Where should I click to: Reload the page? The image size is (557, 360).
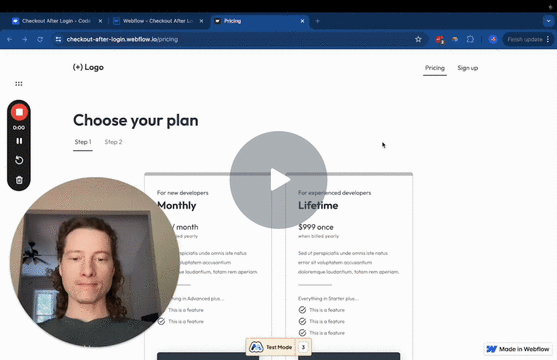pos(40,39)
